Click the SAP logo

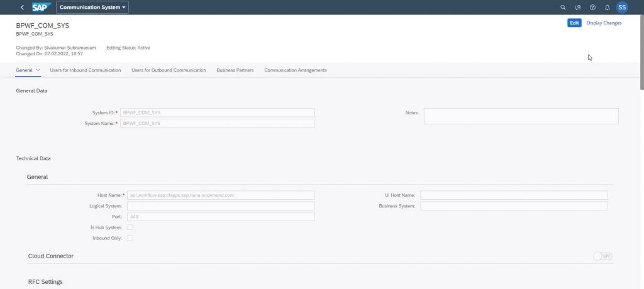click(42, 7)
